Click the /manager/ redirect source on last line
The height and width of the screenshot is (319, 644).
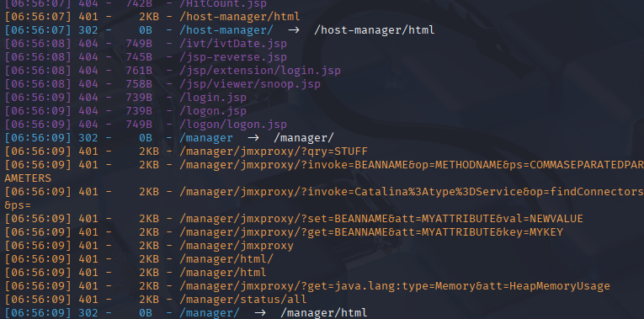pos(209,313)
